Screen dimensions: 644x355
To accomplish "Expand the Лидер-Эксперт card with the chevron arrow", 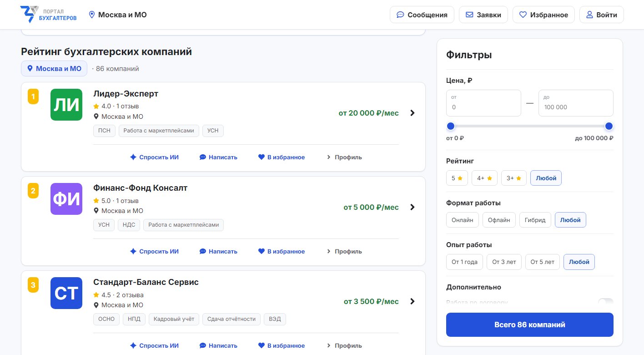I will (x=413, y=113).
